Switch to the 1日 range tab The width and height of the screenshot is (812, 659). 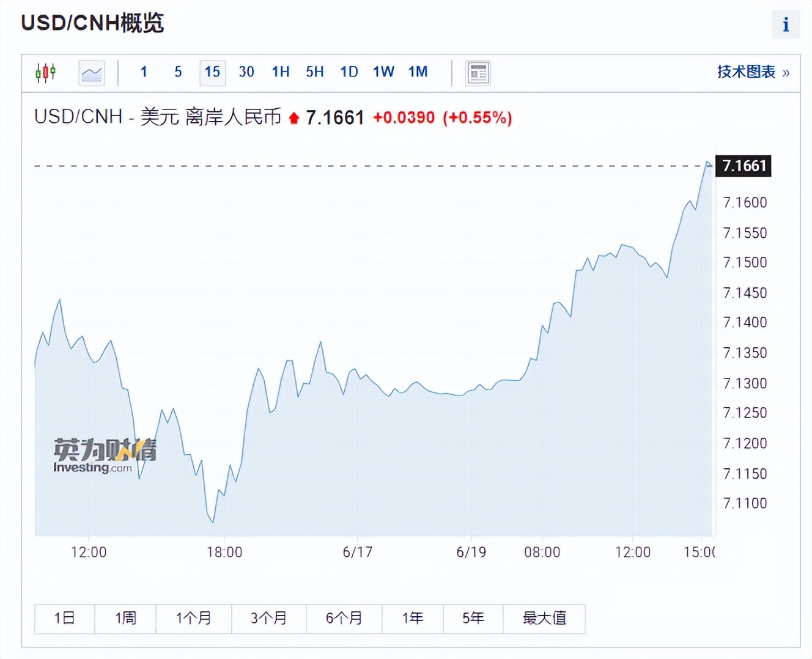pos(64,618)
